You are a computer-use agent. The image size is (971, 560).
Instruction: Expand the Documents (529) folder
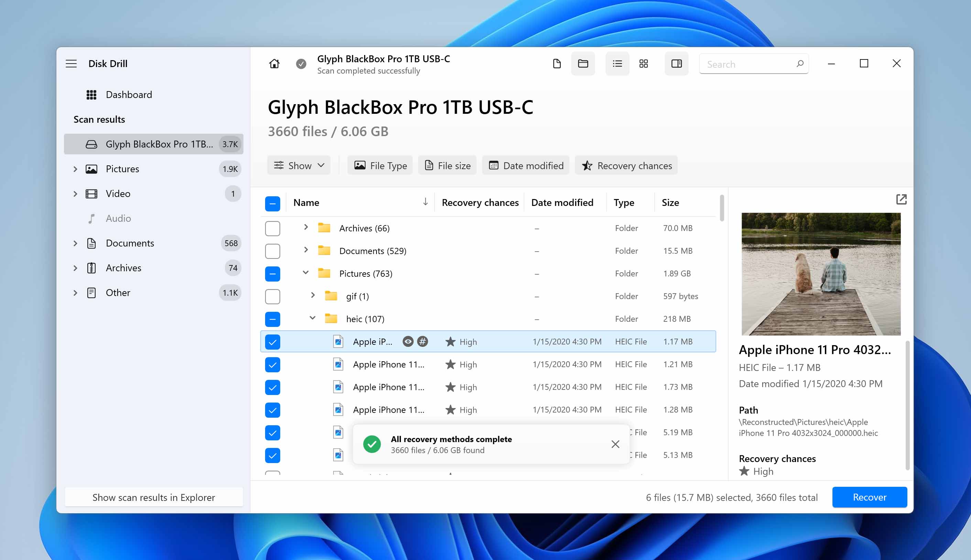[306, 250]
